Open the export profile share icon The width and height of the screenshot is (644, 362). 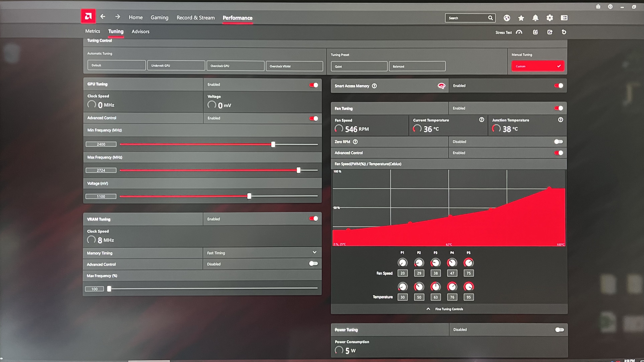550,32
